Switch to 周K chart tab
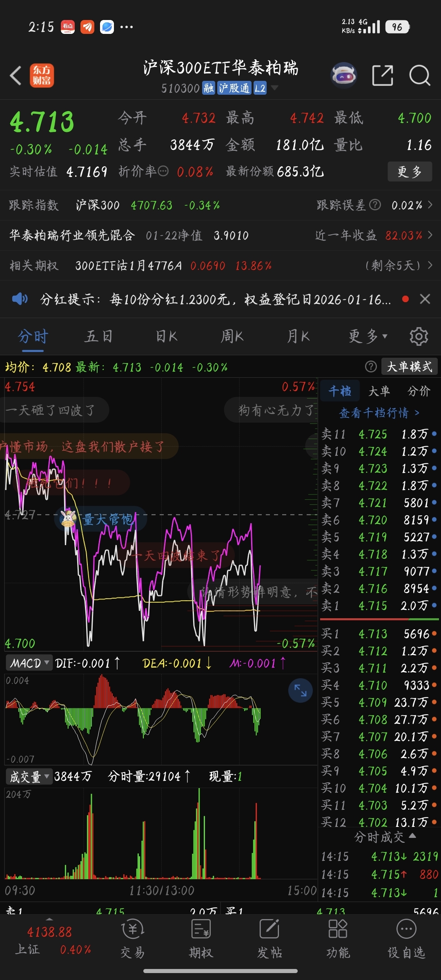This screenshot has height=980, width=441. click(232, 336)
